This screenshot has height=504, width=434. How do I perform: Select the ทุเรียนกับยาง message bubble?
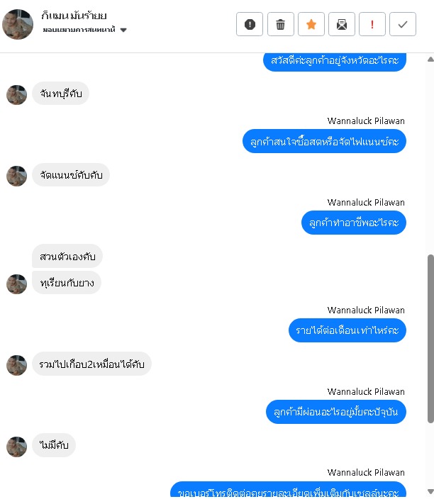point(67,283)
